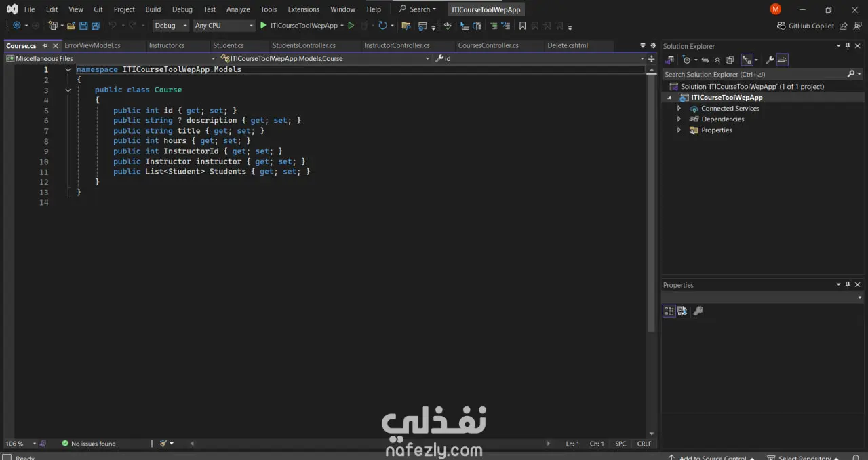The image size is (868, 460).
Task: Click the Open File folder icon
Action: tap(71, 26)
